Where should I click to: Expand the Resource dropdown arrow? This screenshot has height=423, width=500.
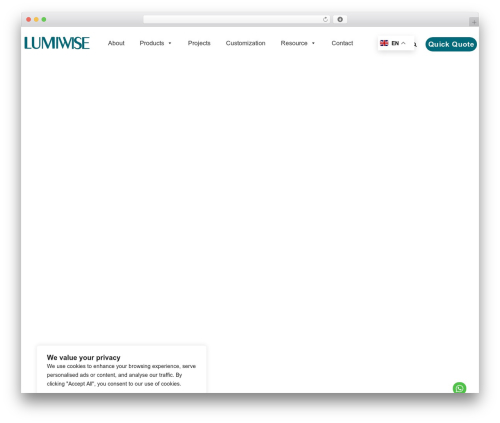[x=313, y=43]
